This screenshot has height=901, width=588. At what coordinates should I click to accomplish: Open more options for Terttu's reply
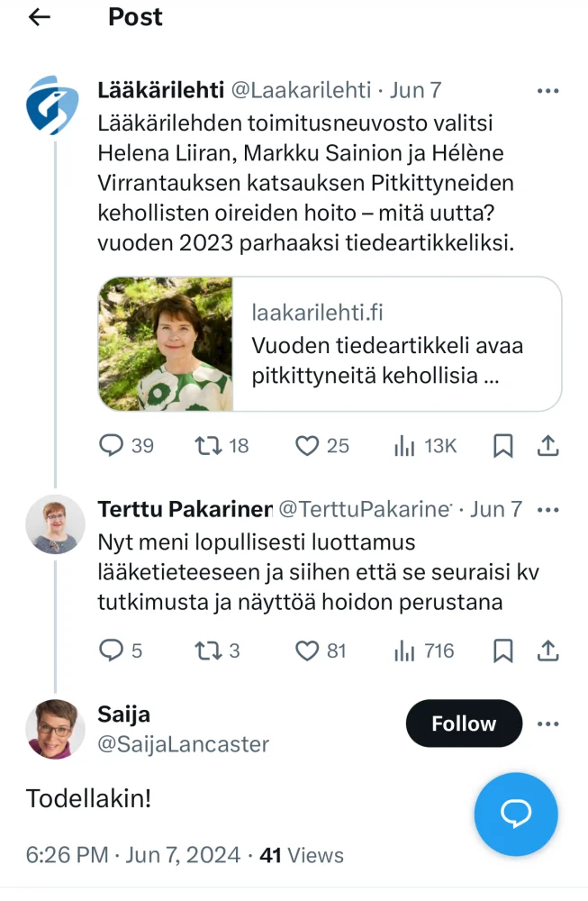pyautogui.click(x=548, y=509)
